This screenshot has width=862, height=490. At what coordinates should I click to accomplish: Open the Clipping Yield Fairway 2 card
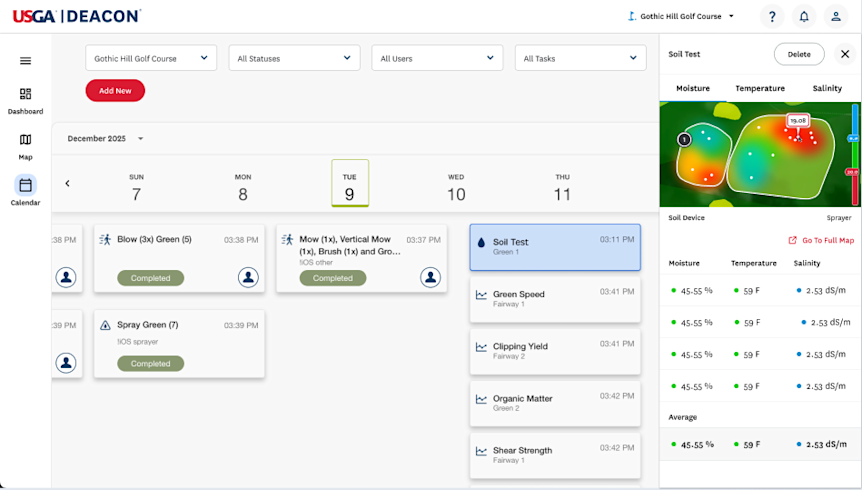(x=555, y=351)
